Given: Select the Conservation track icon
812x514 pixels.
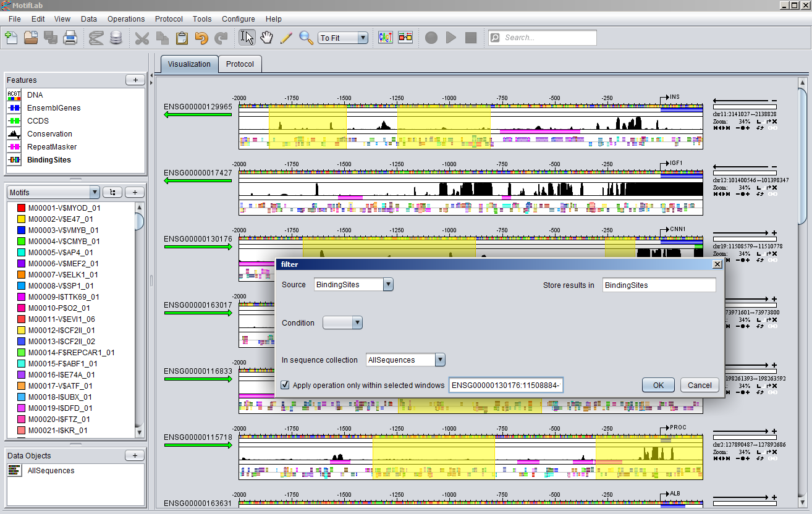Looking at the screenshot, I should [14, 133].
